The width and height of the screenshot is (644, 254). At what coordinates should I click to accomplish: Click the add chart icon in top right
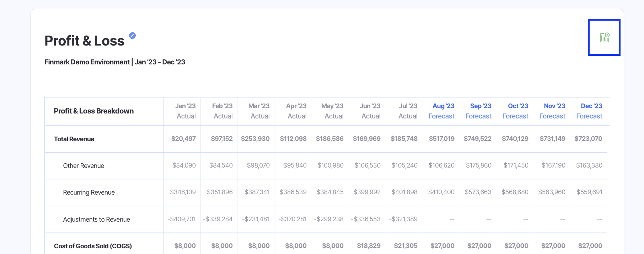pyautogui.click(x=604, y=37)
